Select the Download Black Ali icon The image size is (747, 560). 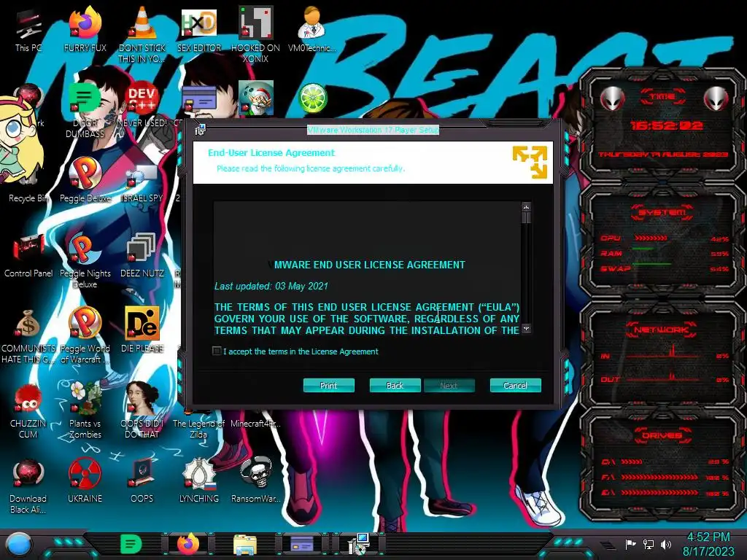tap(28, 486)
